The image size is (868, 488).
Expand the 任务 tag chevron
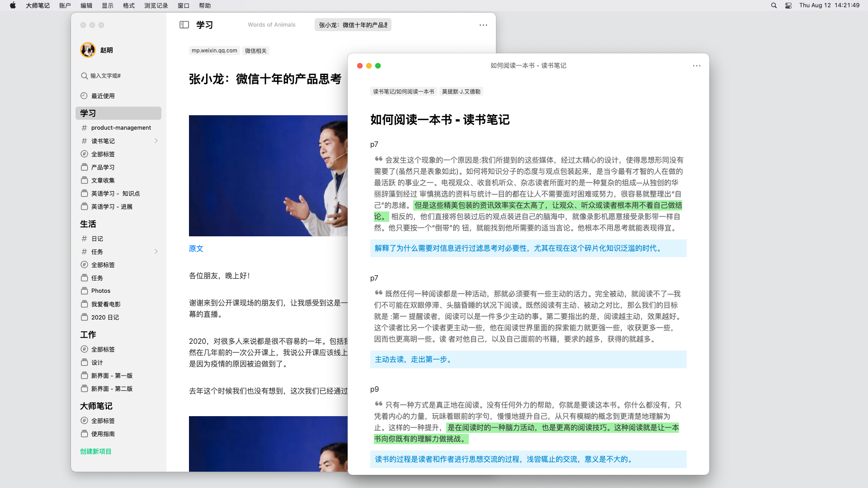156,252
